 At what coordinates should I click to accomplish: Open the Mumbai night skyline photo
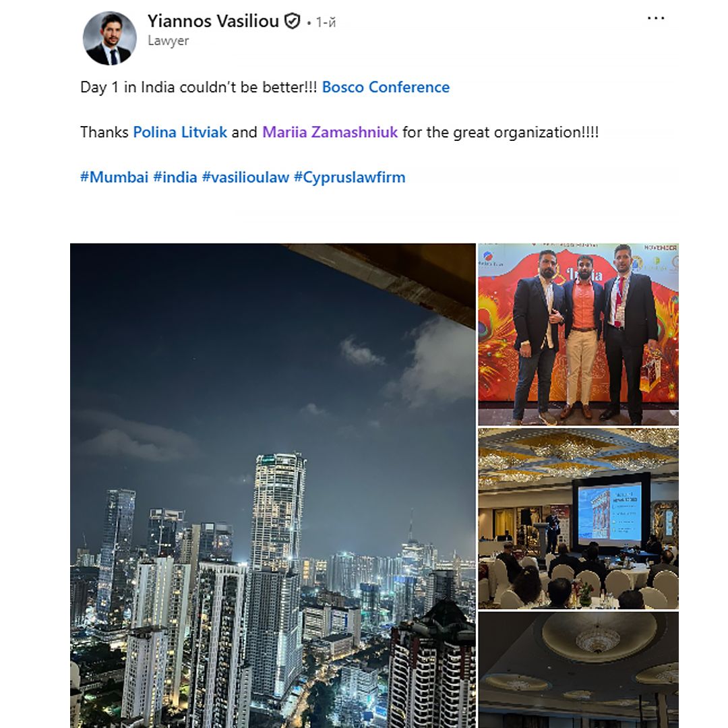pyautogui.click(x=273, y=485)
